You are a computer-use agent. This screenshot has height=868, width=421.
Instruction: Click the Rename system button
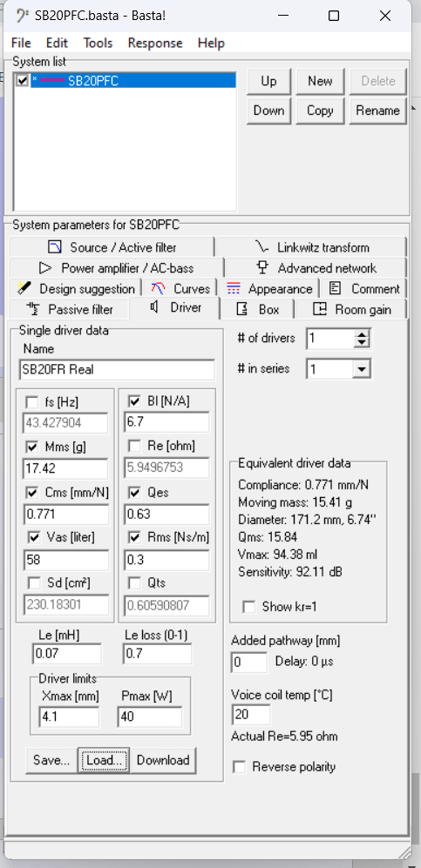point(377,111)
